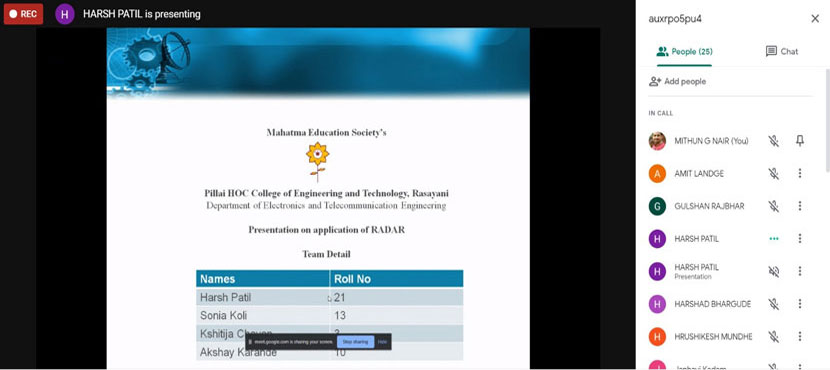Open more options for GULSHAN RAJBHAR

[x=800, y=206]
